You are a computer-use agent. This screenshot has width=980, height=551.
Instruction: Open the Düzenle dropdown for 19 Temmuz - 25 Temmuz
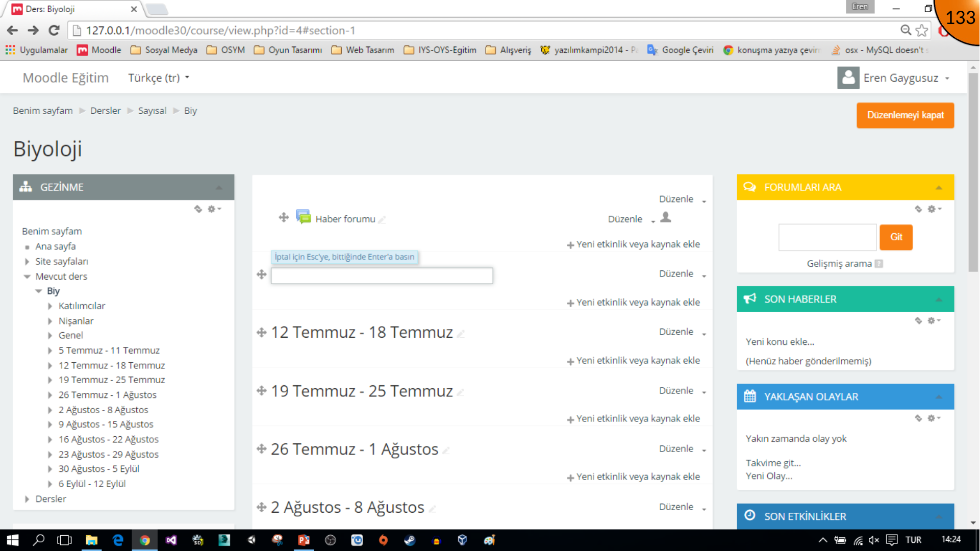(683, 390)
